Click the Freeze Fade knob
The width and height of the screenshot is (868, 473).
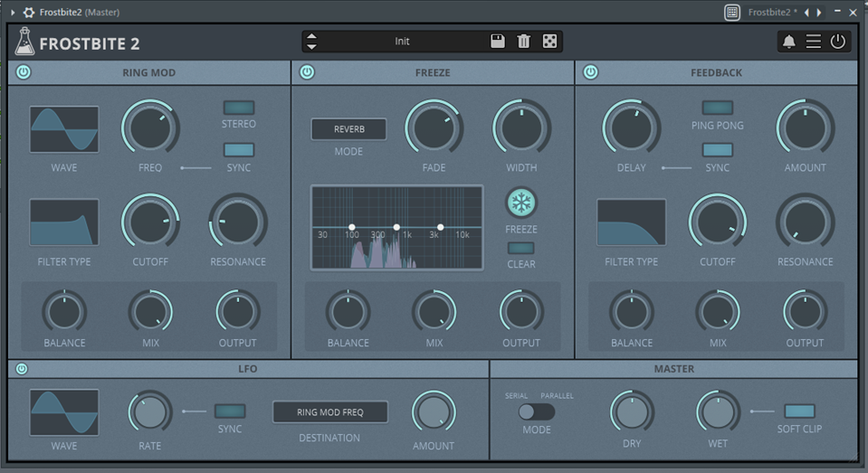click(434, 128)
